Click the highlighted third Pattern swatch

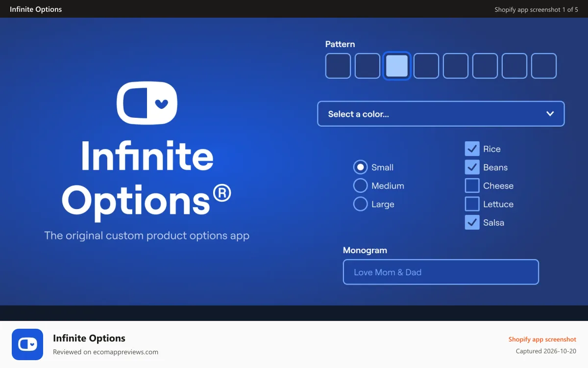point(397,66)
